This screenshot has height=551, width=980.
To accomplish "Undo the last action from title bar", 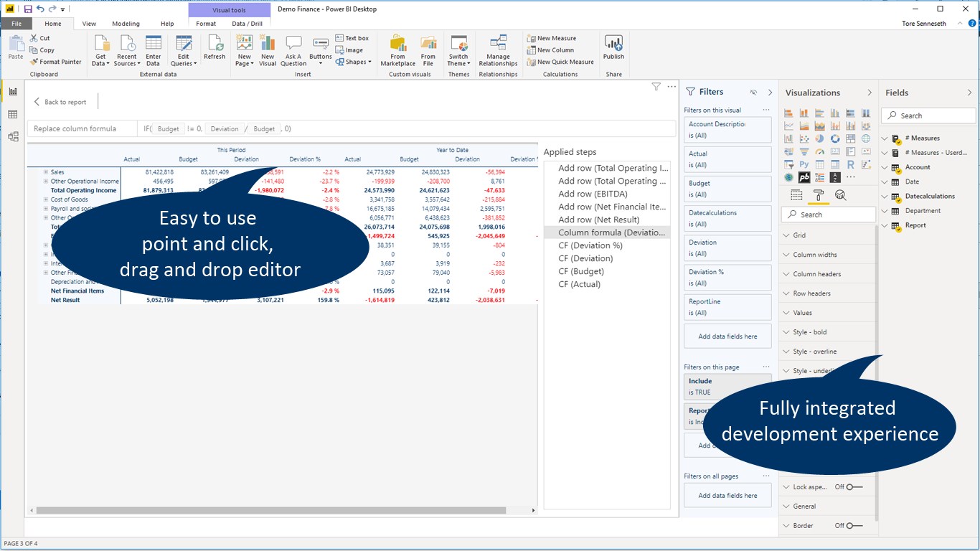I will pos(40,9).
